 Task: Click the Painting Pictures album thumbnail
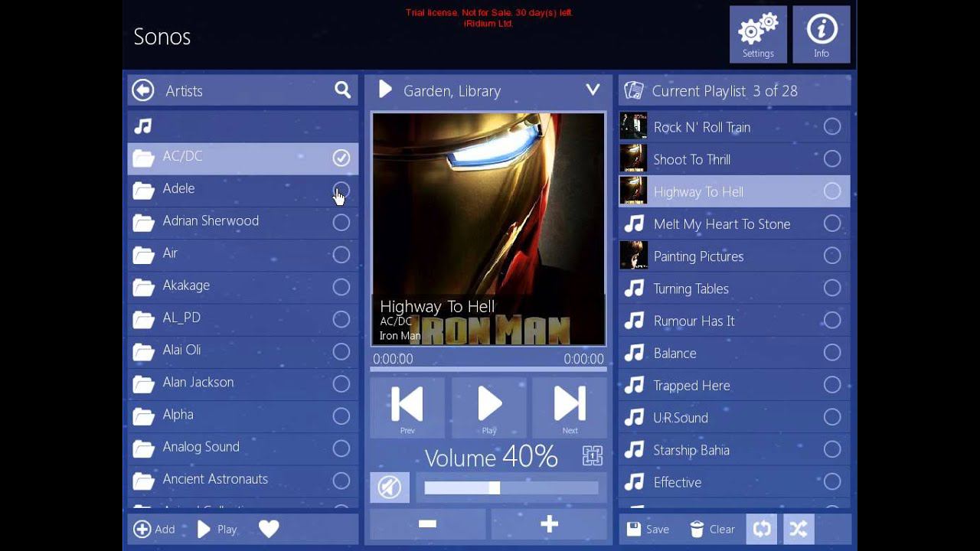tap(633, 256)
